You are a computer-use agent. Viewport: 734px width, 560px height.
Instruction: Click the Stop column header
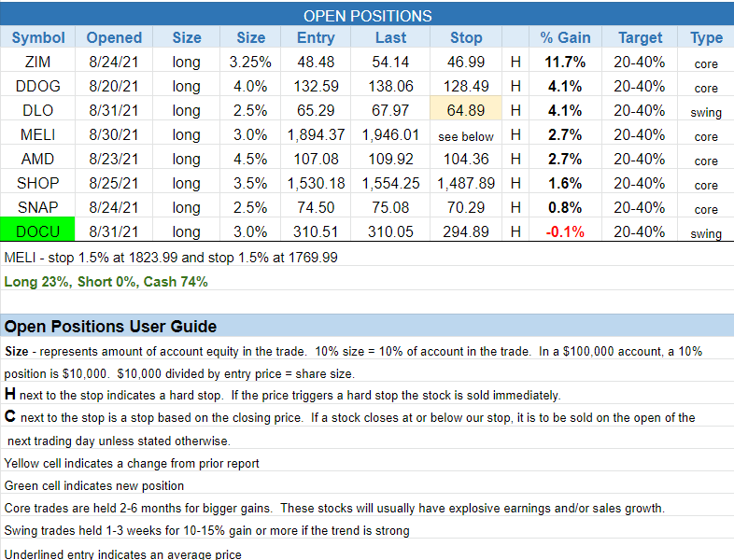pos(466,37)
